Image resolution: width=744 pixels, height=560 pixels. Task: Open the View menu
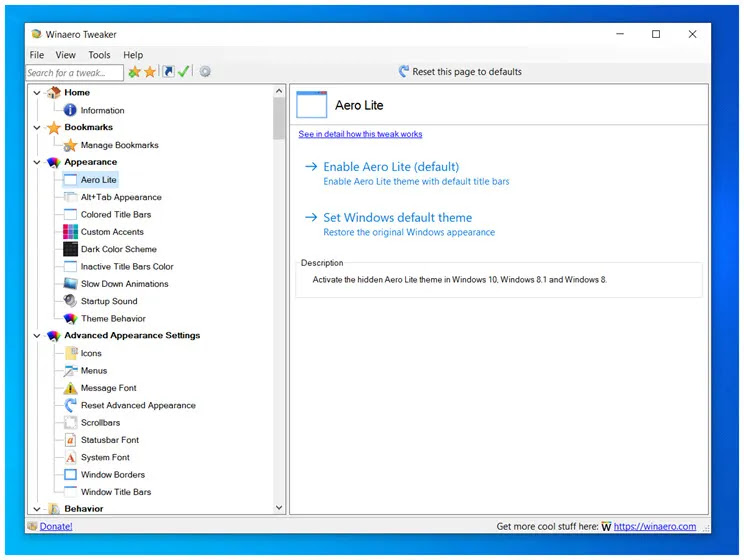pyautogui.click(x=65, y=55)
